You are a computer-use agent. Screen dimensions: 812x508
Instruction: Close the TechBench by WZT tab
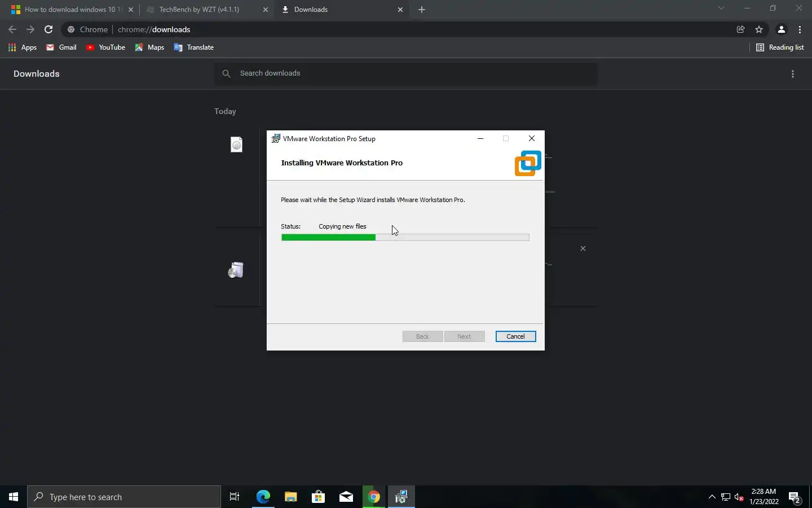pos(266,10)
